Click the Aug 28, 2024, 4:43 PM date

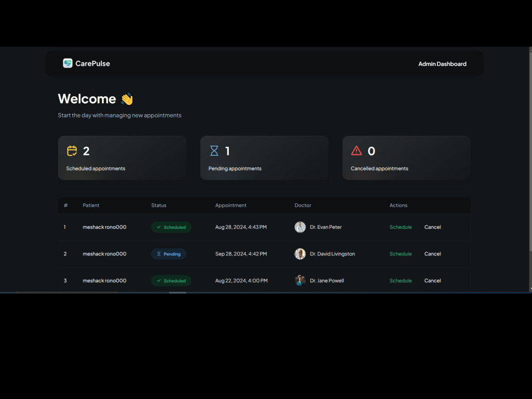click(241, 227)
